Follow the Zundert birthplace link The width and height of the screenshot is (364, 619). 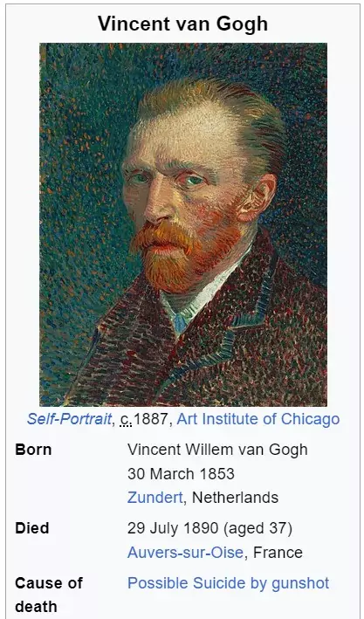click(x=155, y=497)
